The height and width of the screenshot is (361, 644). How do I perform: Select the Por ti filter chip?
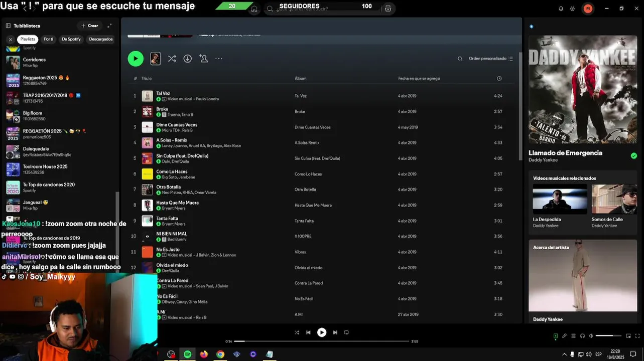tap(48, 39)
